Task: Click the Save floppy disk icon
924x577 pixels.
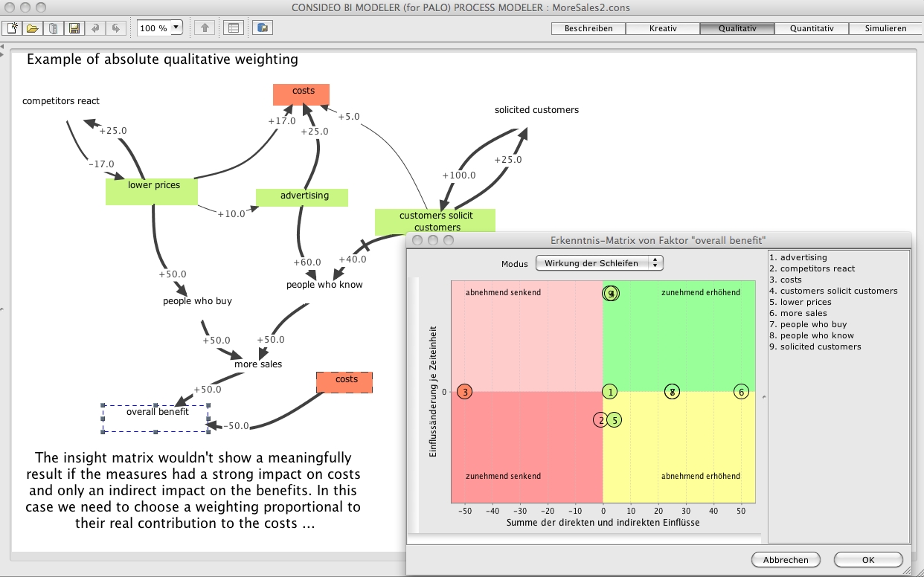Action: click(74, 28)
